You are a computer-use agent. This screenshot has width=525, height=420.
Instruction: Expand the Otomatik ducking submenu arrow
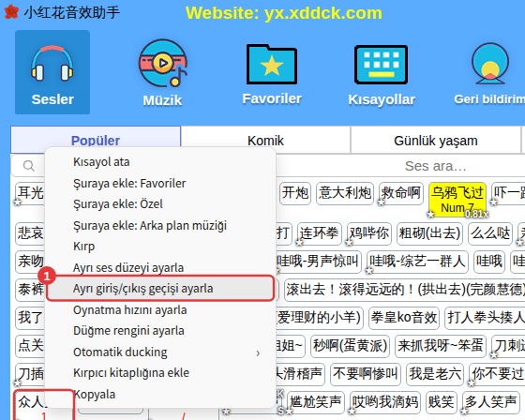pyautogui.click(x=258, y=352)
